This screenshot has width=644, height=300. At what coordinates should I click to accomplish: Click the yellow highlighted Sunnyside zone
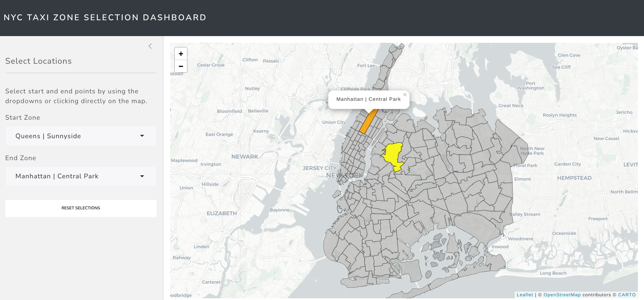coord(393,154)
